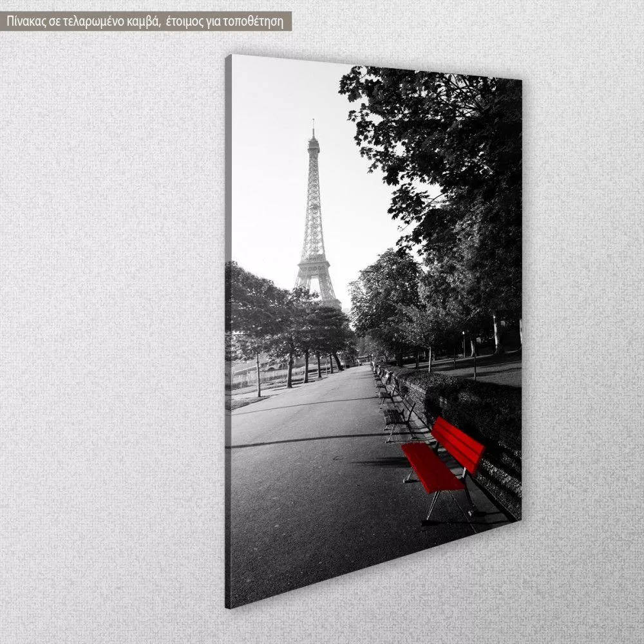This screenshot has width=644, height=644.
Task: Click the row of trees left of the path
Action: pyautogui.click(x=283, y=322)
